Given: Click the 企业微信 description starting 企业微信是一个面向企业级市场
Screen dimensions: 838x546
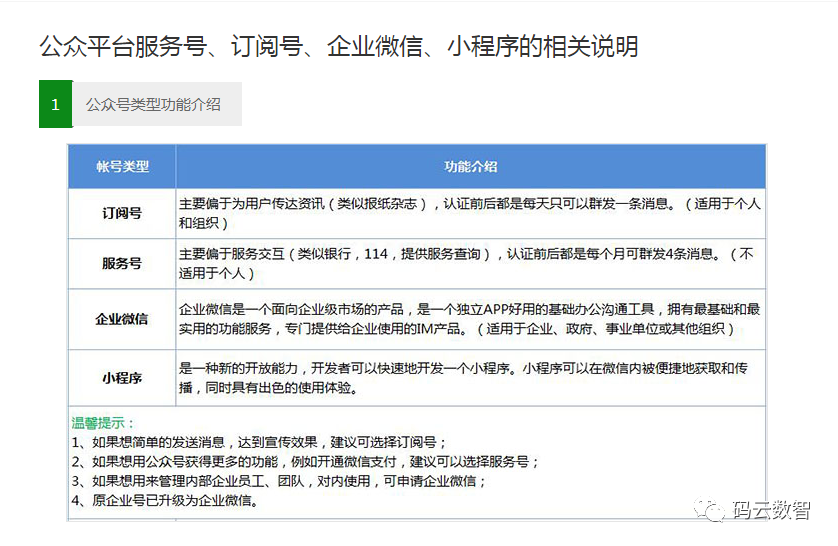Looking at the screenshot, I should click(x=470, y=319).
